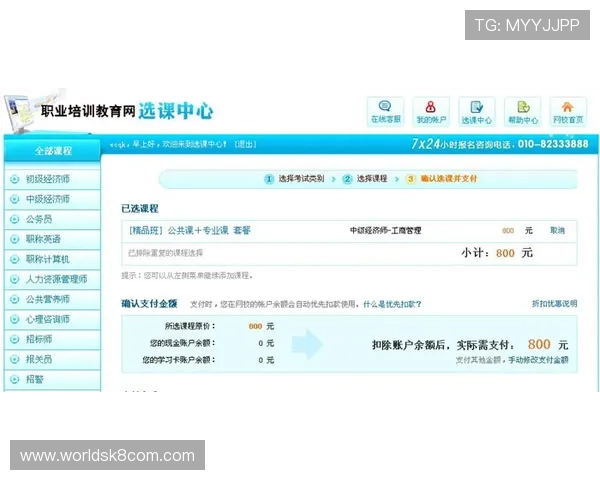Open 人力资源管理师 course category
Image resolution: width=600 pixels, height=480 pixels.
pyautogui.click(x=57, y=279)
